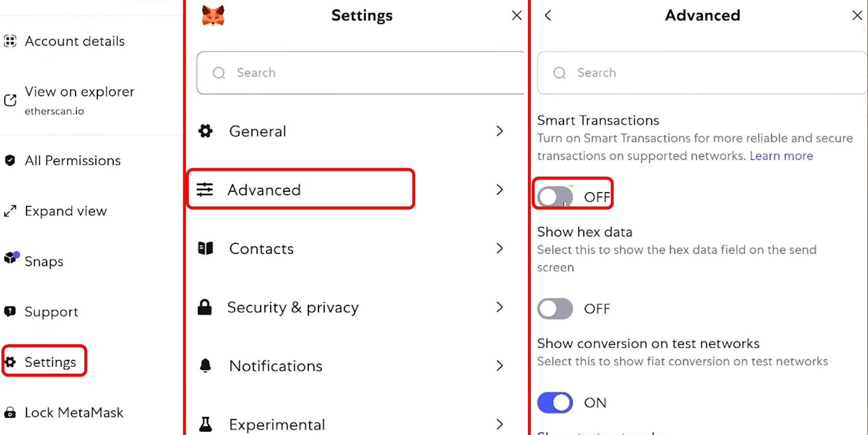Select the Advanced settings entry
This screenshot has height=435, width=868.
264,190
